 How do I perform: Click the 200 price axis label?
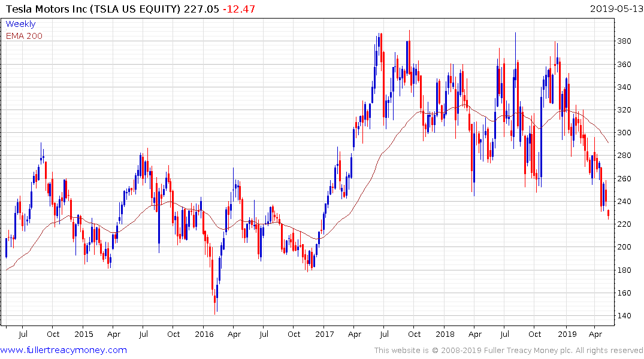[624, 247]
